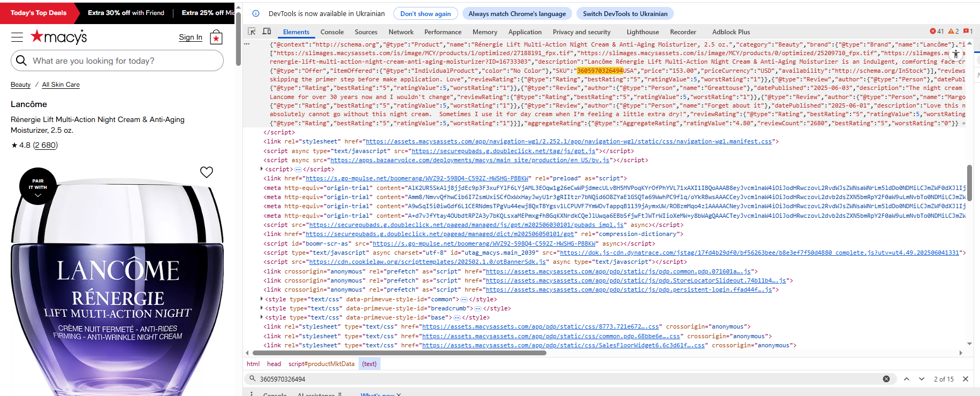Click Today's Top Deals banner

39,13
